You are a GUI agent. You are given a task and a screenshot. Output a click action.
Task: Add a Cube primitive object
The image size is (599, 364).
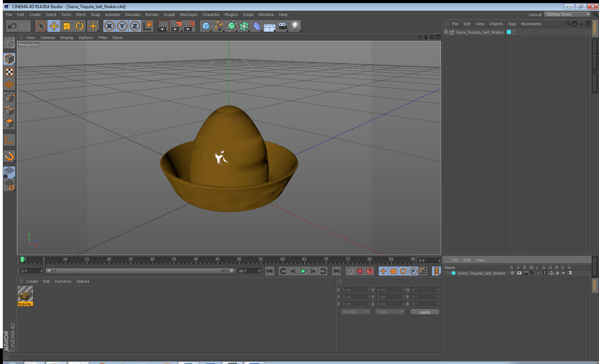(206, 26)
